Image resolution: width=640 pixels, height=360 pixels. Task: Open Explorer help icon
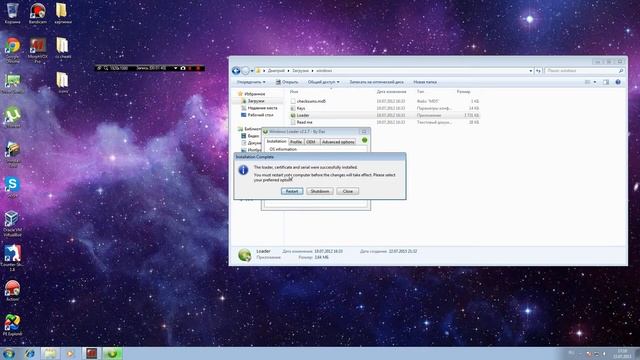(618, 82)
